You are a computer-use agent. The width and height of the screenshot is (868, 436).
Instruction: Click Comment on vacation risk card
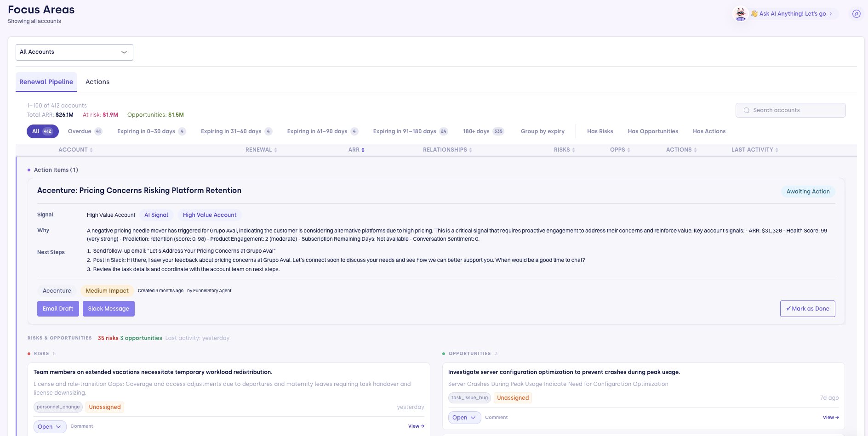click(x=82, y=426)
